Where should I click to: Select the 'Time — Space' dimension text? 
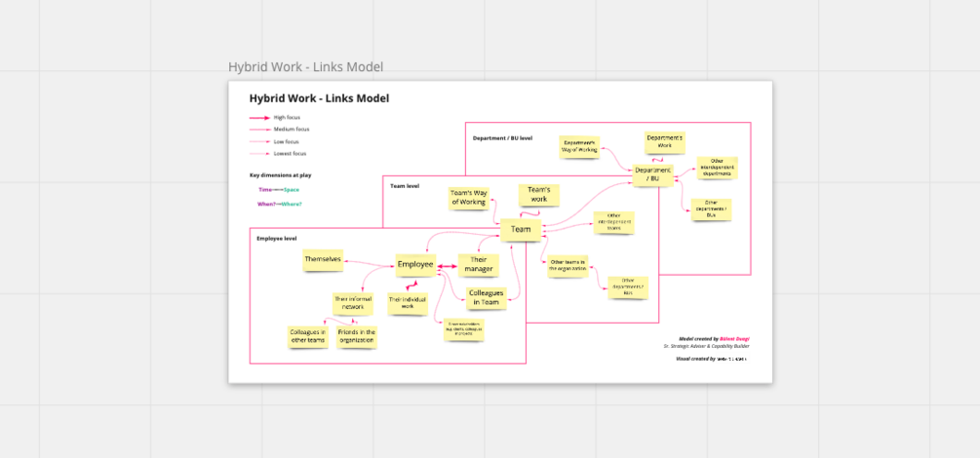click(x=279, y=190)
